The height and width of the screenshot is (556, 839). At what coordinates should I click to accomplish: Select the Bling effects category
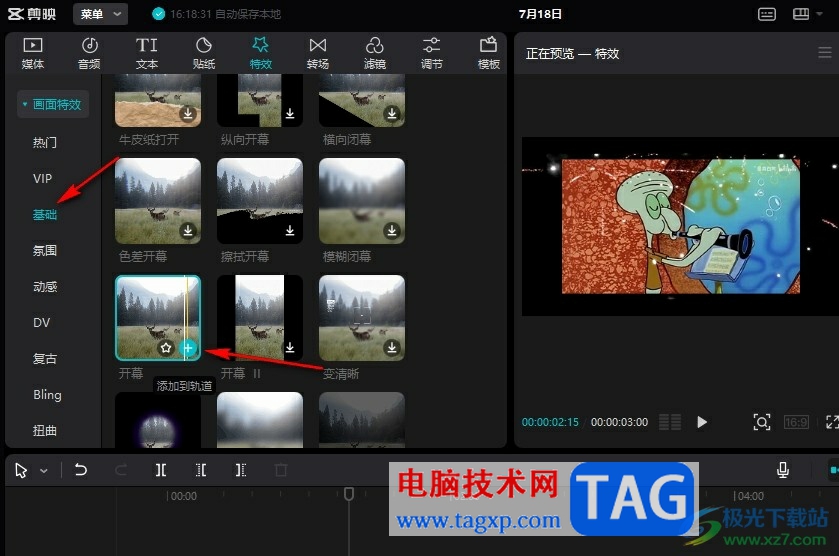pyautogui.click(x=47, y=395)
